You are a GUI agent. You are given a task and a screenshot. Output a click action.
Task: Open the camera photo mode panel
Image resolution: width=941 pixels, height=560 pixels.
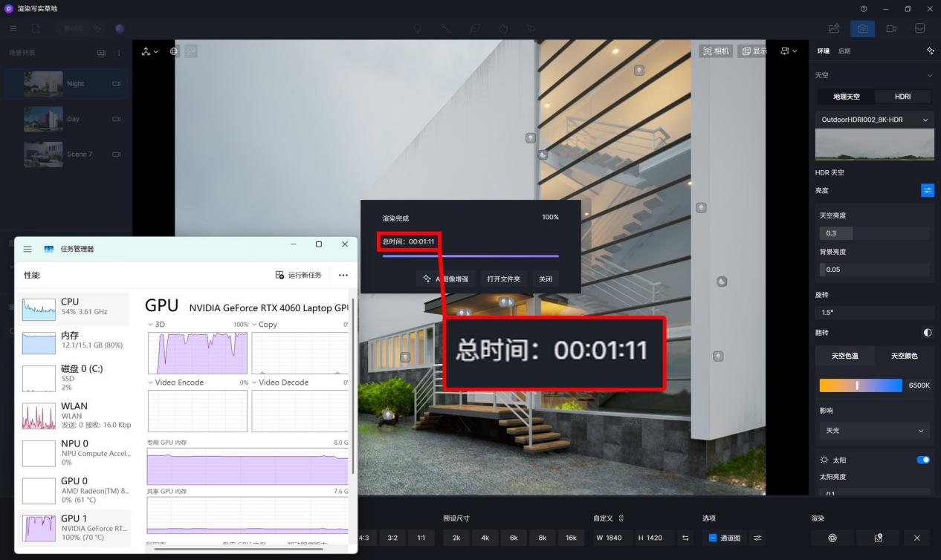862,28
